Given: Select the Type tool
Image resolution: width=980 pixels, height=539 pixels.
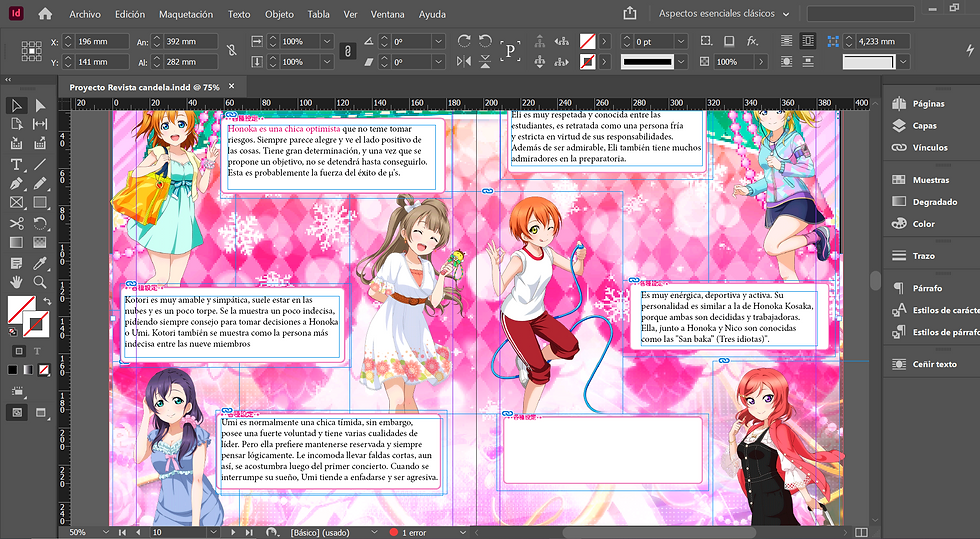Looking at the screenshot, I should [17, 164].
